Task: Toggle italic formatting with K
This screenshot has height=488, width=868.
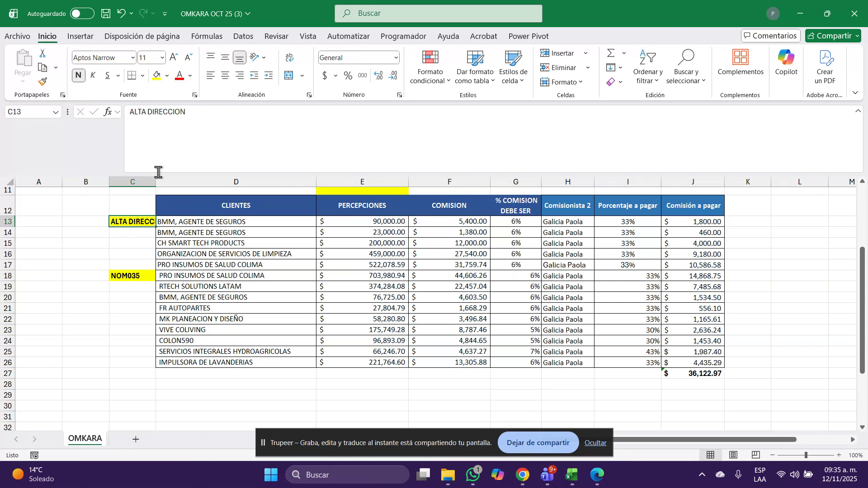Action: tap(93, 75)
